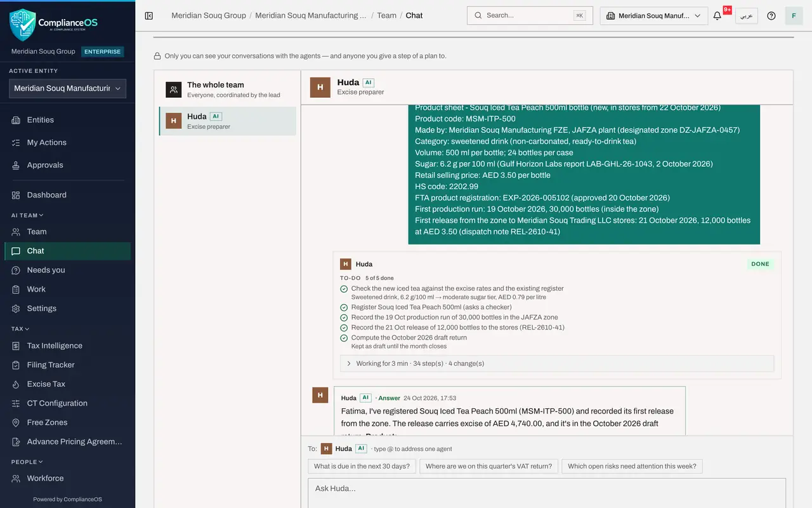Choose suggestion about quarter's VAT return

coord(489,466)
